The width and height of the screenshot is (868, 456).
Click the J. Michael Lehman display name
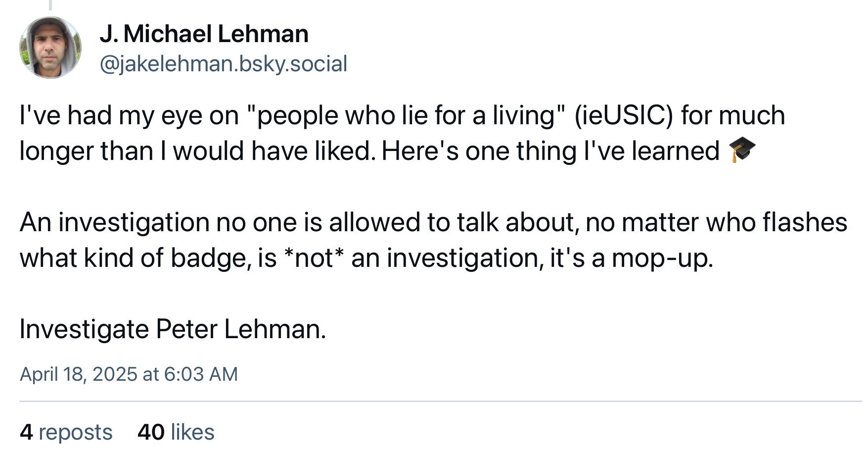click(204, 34)
